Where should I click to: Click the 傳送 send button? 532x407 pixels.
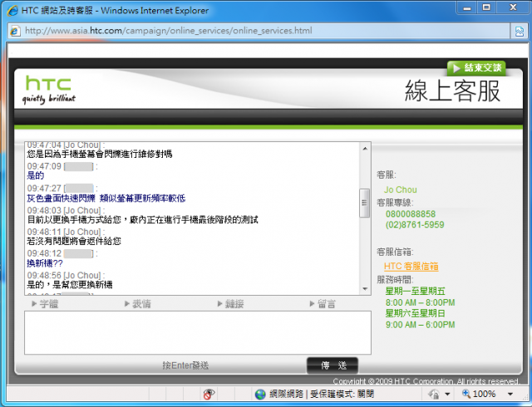pos(332,365)
